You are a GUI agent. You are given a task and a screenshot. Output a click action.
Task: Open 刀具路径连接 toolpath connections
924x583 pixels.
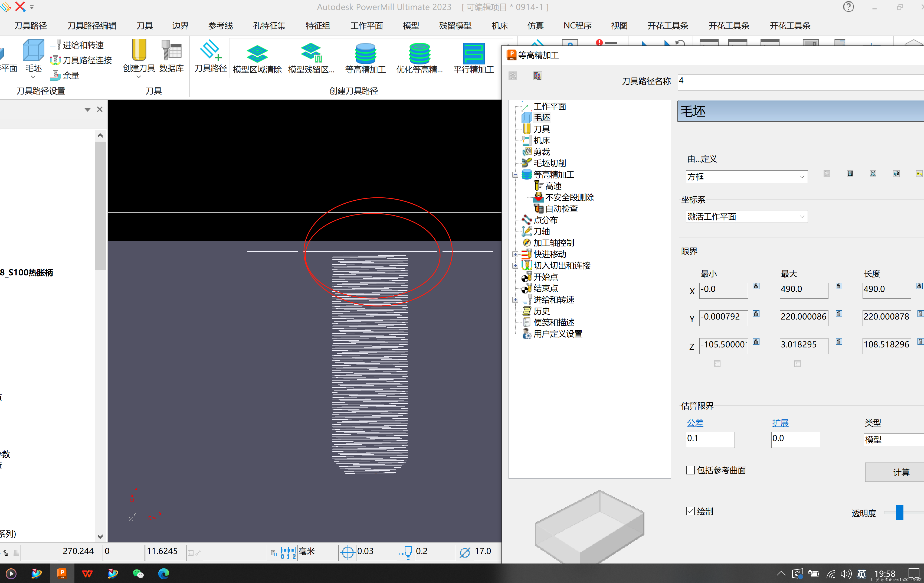coord(81,60)
